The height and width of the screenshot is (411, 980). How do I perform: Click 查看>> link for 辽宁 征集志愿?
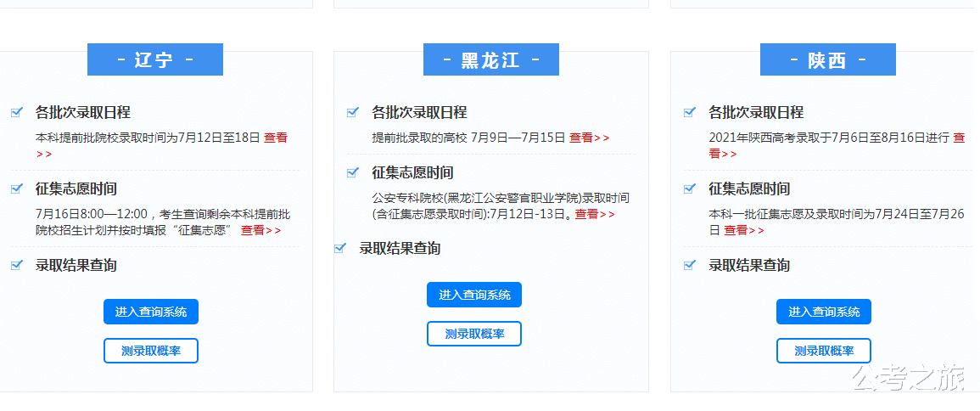[261, 230]
